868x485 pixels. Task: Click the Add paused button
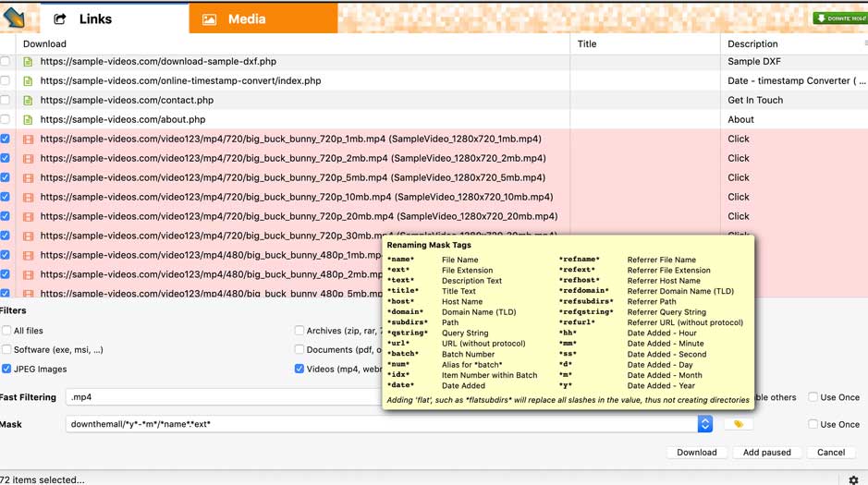pyautogui.click(x=766, y=453)
